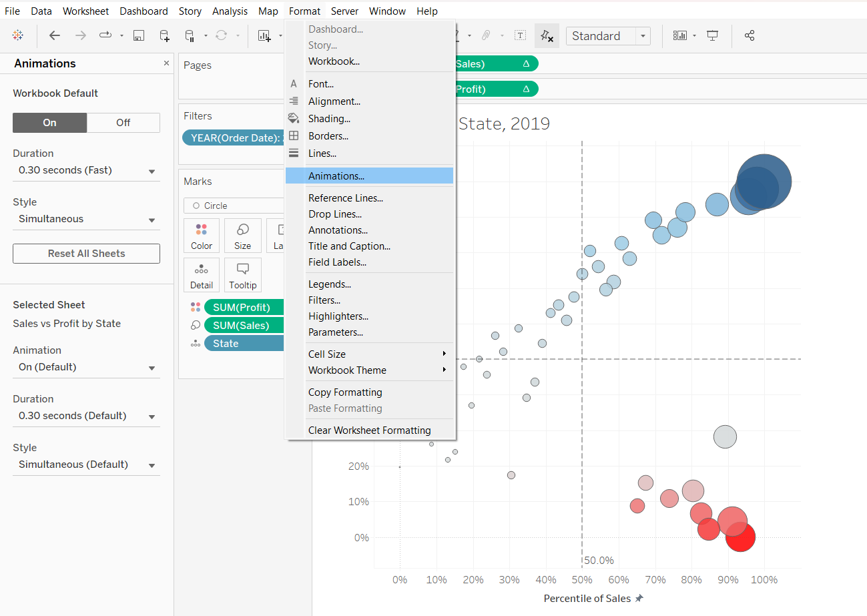Click the share workbook icon
Image resolution: width=867 pixels, height=616 pixels.
750,36
